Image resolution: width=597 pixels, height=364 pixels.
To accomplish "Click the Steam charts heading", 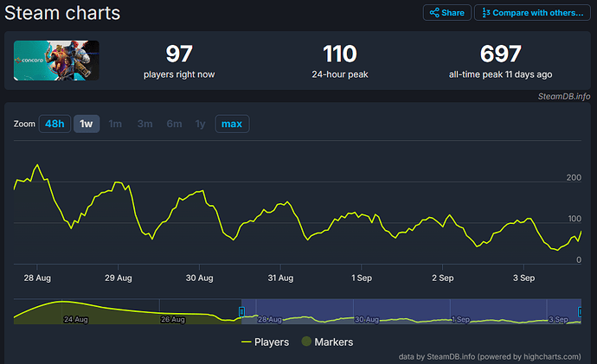I will 62,13.
